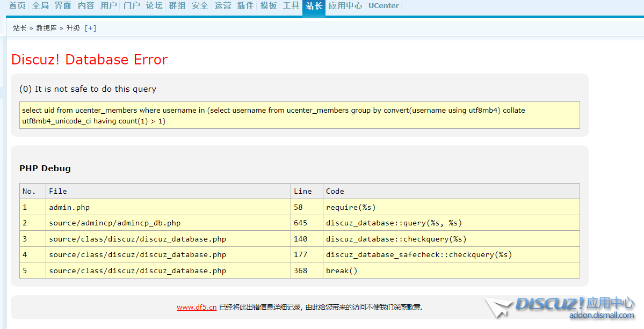Open the 插件 plugins section

click(245, 6)
